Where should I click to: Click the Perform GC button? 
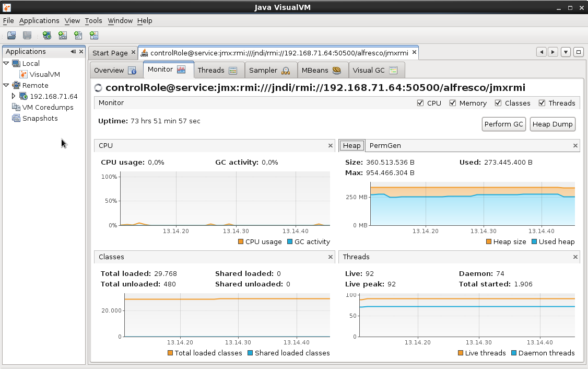click(x=503, y=124)
